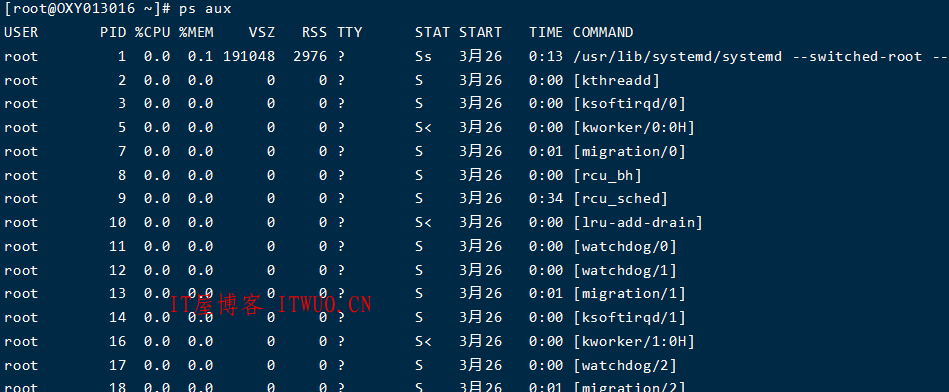Click the PID column header

113,32
